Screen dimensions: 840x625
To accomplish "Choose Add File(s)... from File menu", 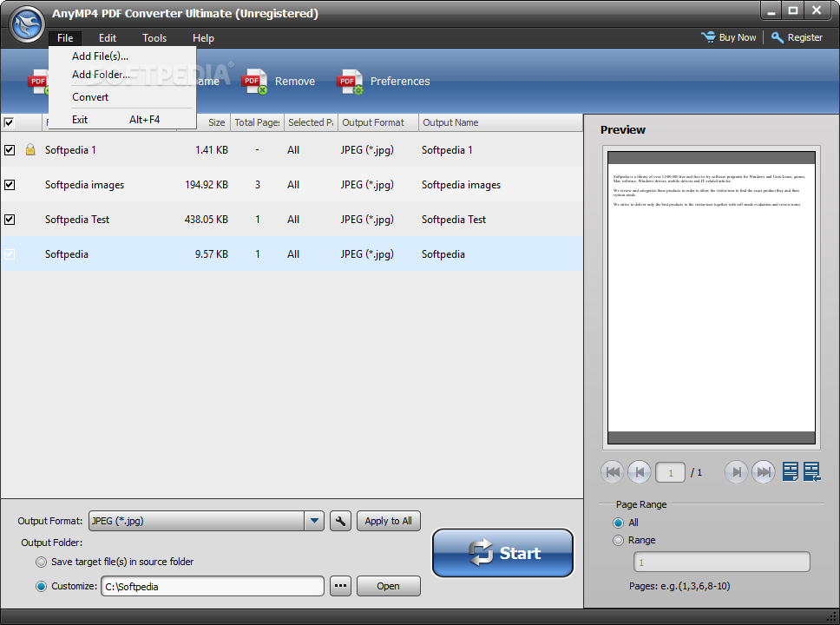I will (122, 56).
